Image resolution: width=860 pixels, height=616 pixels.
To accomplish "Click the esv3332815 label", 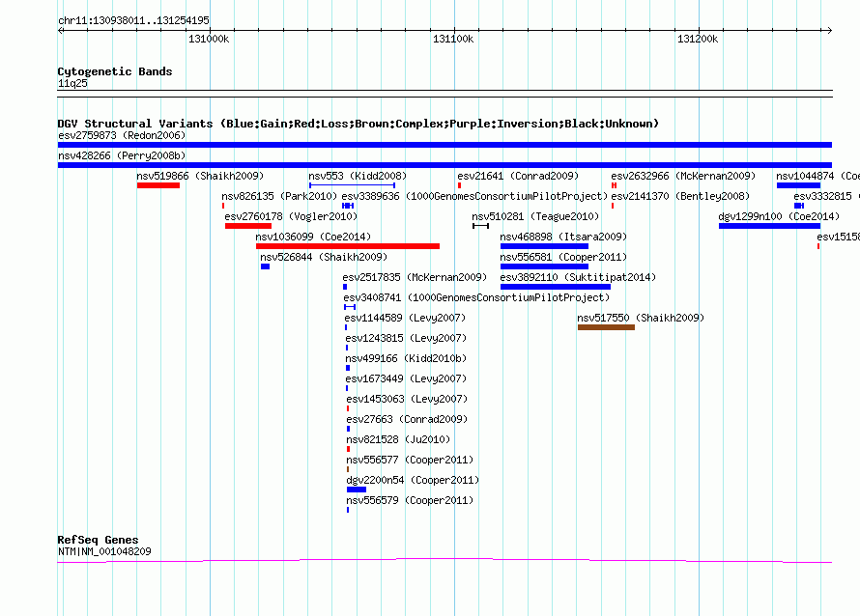I will [x=826, y=196].
